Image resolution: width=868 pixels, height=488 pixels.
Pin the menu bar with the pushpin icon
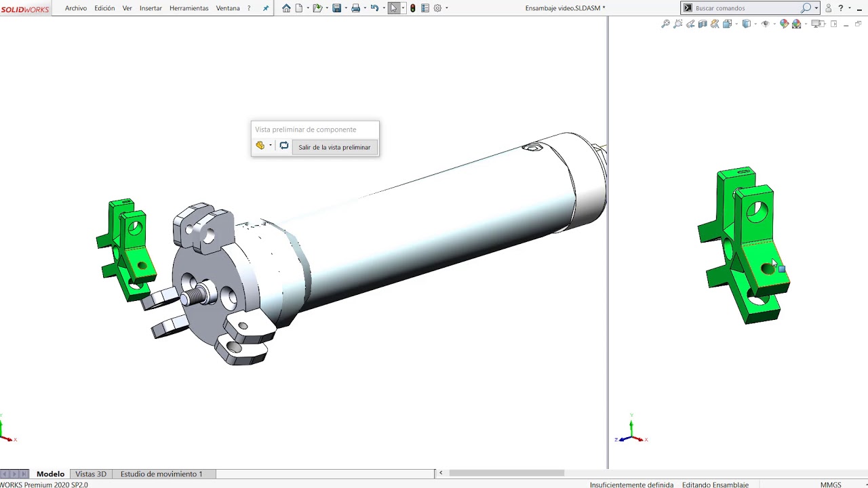266,8
